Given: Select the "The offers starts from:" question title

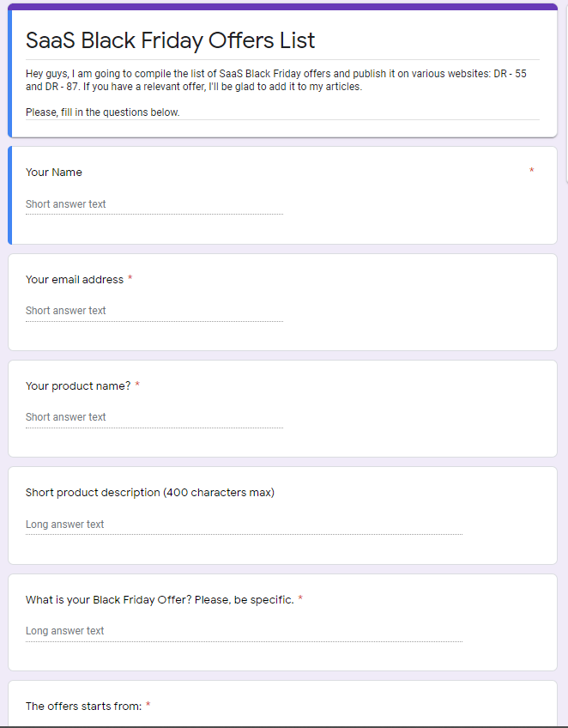Looking at the screenshot, I should tap(83, 707).
